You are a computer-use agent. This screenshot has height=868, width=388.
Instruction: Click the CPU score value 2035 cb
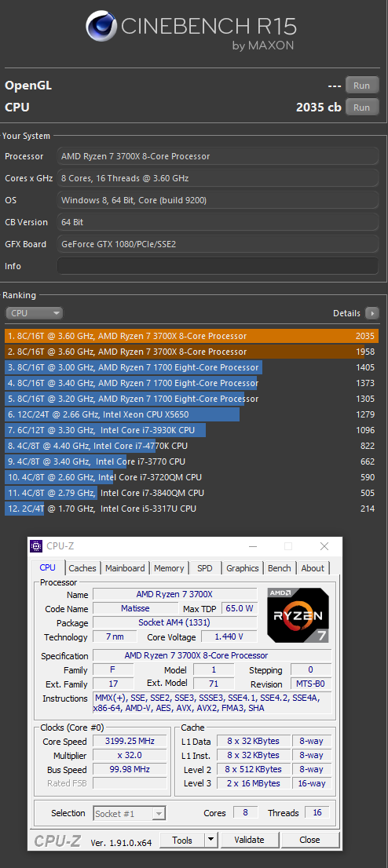click(319, 108)
